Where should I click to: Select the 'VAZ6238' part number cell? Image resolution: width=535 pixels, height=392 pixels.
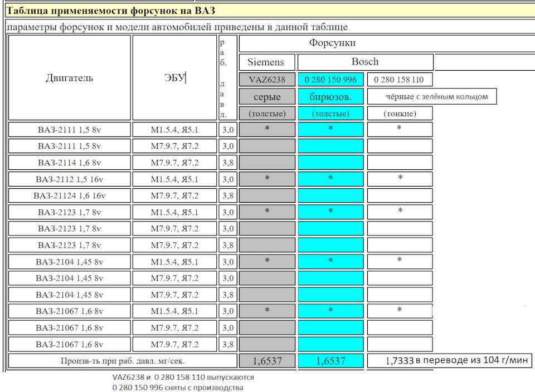point(267,80)
